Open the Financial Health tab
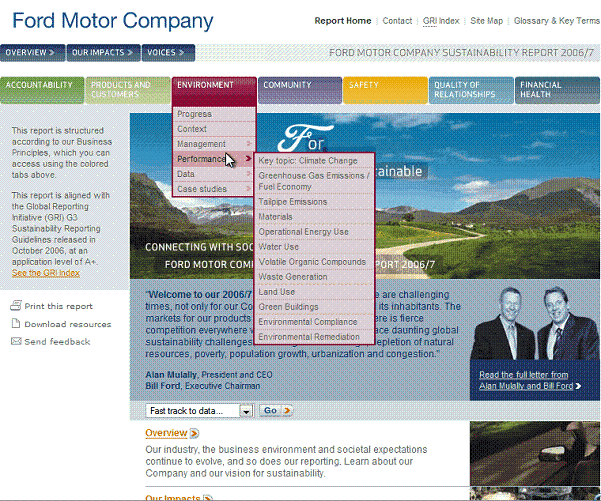This screenshot has width=601, height=501. [x=554, y=90]
